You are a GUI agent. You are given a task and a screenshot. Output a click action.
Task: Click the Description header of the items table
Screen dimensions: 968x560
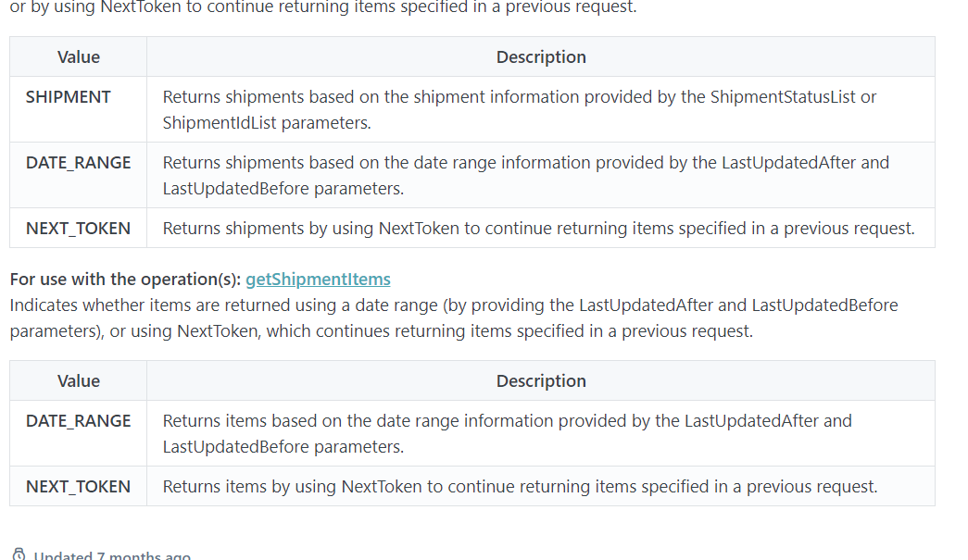coord(541,381)
